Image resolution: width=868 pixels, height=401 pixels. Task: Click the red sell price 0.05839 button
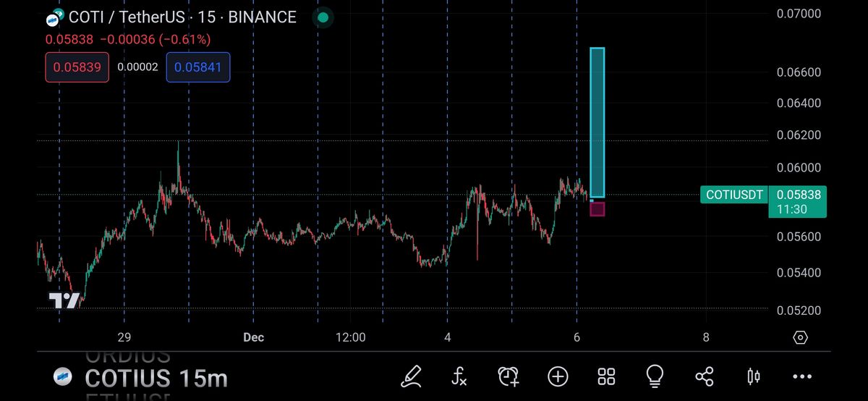point(77,67)
